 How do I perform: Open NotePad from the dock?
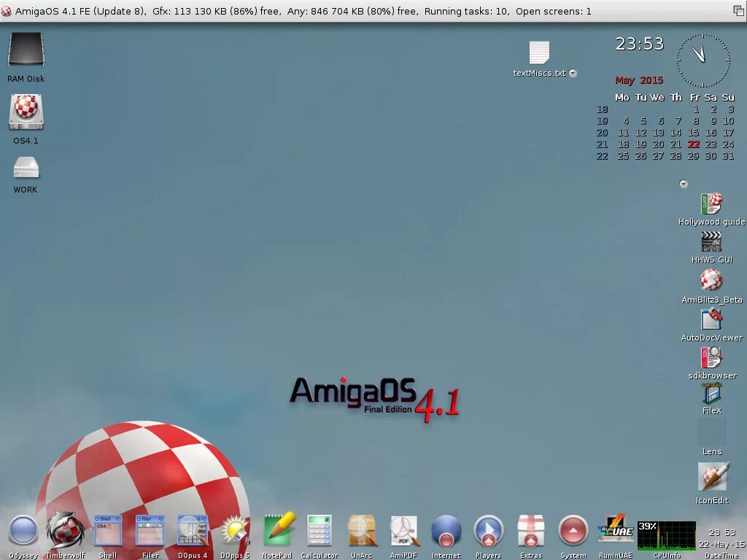[x=278, y=529]
